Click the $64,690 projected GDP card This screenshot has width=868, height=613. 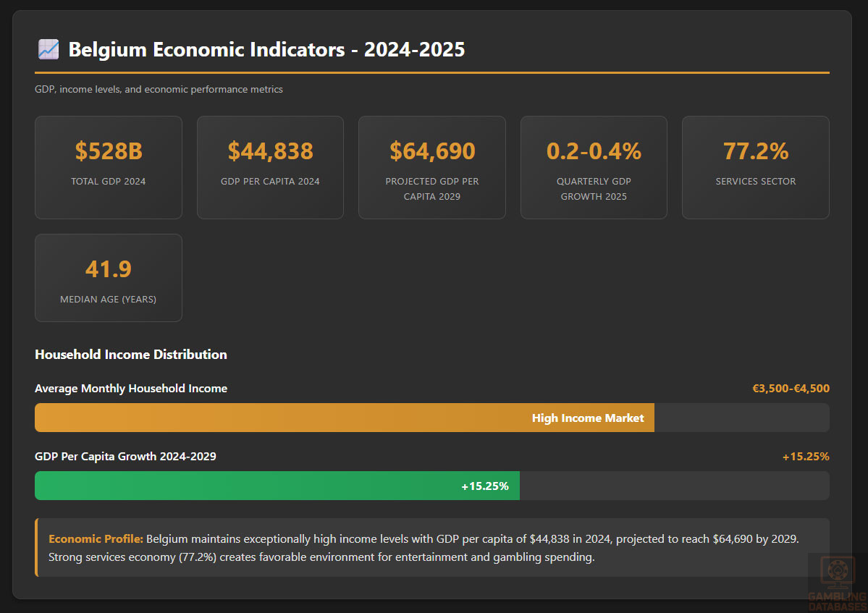coord(432,167)
